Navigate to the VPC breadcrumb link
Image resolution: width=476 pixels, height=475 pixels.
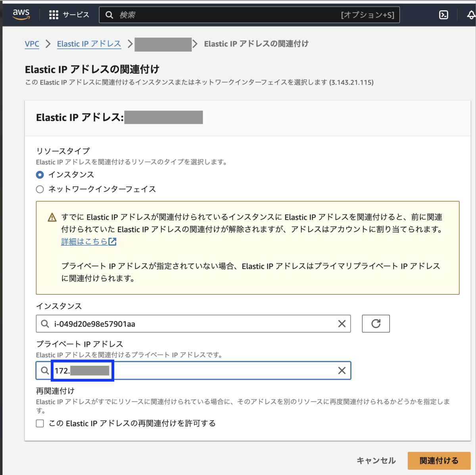(x=32, y=44)
